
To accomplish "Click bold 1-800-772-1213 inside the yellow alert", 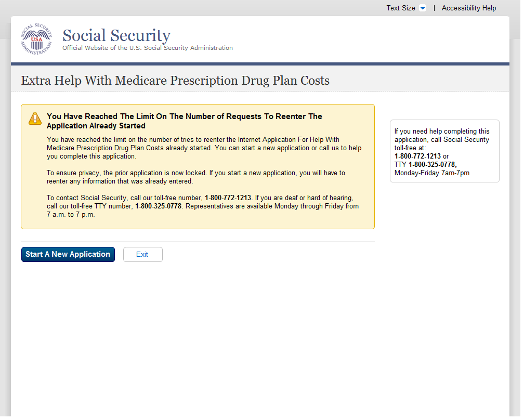I will click(228, 198).
